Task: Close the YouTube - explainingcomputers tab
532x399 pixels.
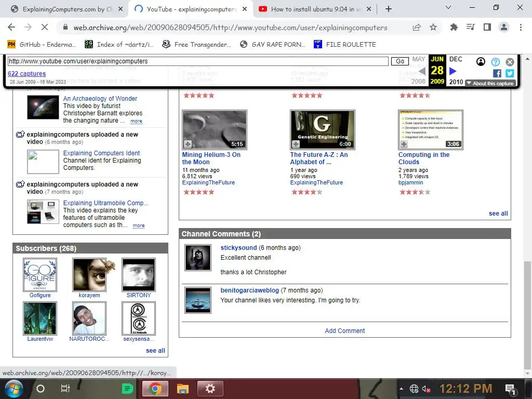Action: tap(245, 9)
